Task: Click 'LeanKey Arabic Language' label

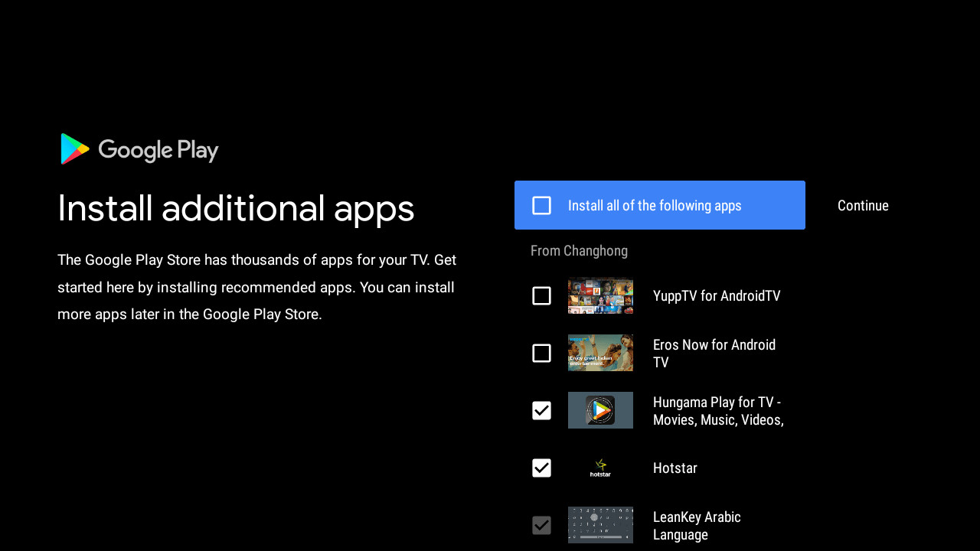Action: tap(697, 526)
